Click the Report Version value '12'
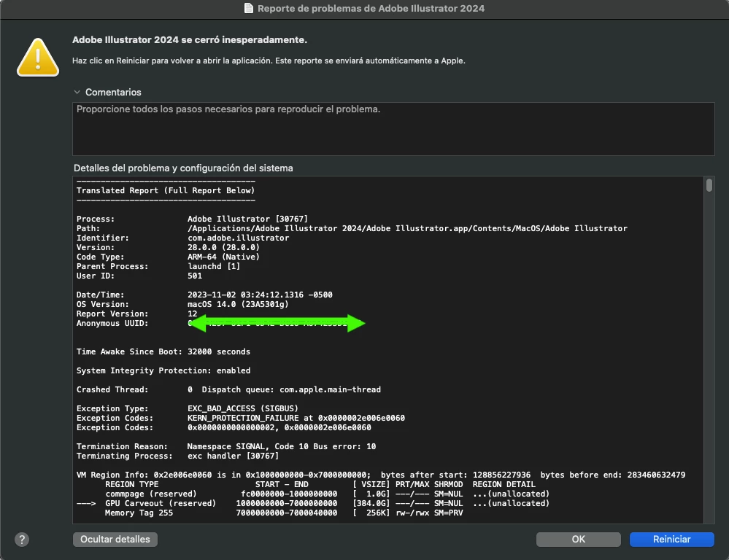Image resolution: width=729 pixels, height=560 pixels. (192, 314)
